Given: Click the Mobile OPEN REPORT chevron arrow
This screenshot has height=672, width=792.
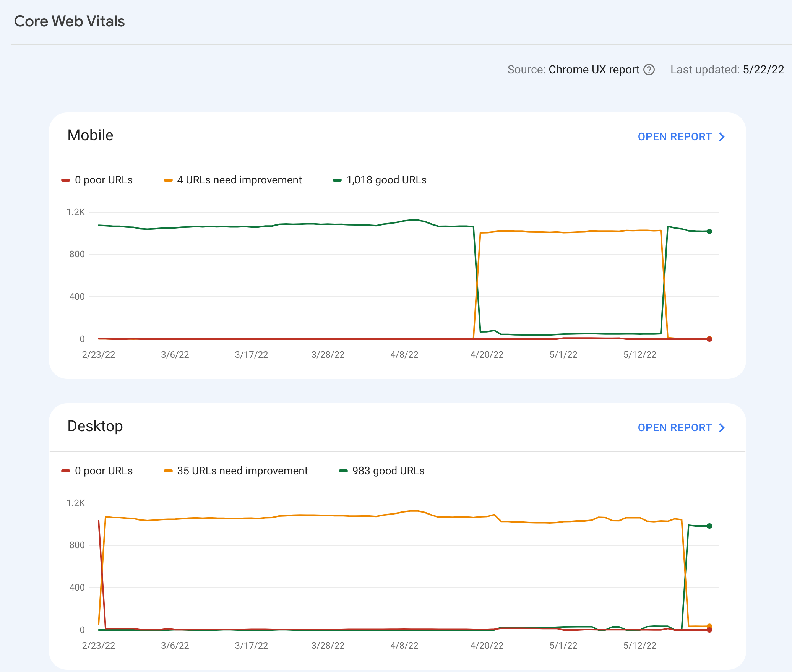Looking at the screenshot, I should pos(722,137).
